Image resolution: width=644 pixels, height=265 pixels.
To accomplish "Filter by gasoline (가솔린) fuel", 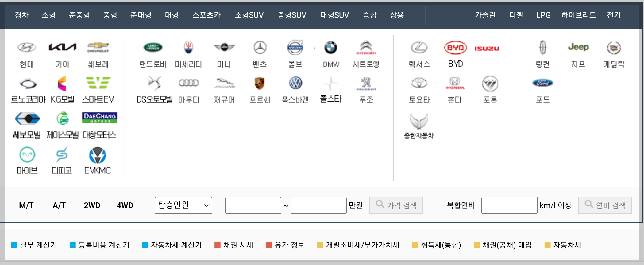I will coord(485,15).
